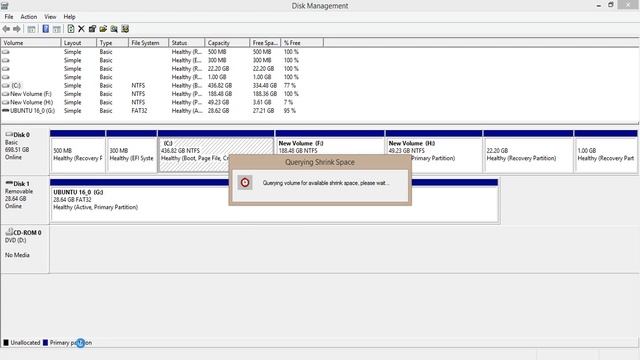This screenshot has height=360, width=640.
Task: Click the 436.82 GB capacity cell
Action: (220, 85)
